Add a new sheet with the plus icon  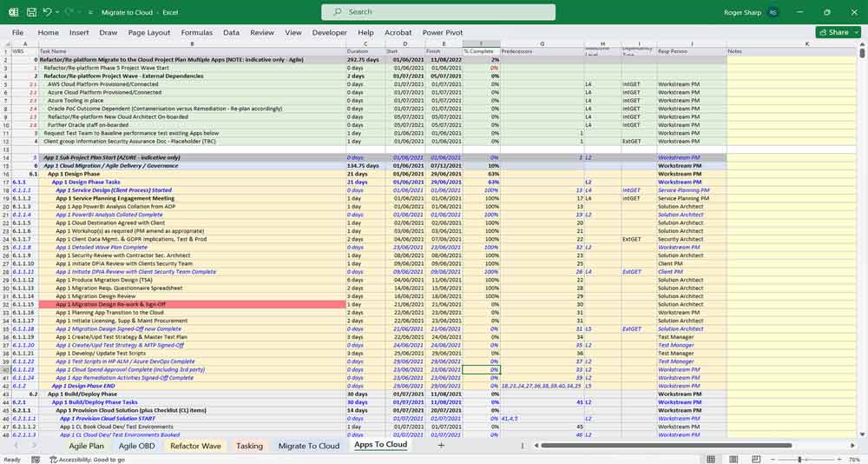pyautogui.click(x=441, y=445)
